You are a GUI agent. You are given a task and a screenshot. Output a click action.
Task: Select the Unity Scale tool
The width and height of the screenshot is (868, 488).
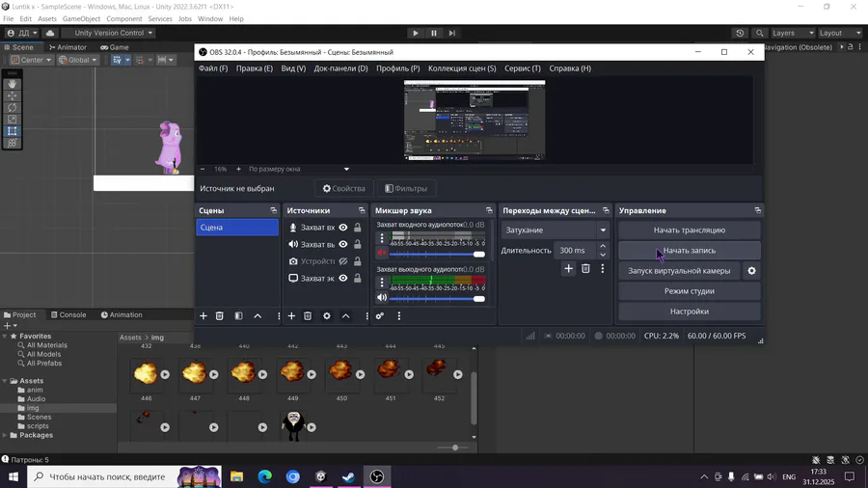(12, 119)
